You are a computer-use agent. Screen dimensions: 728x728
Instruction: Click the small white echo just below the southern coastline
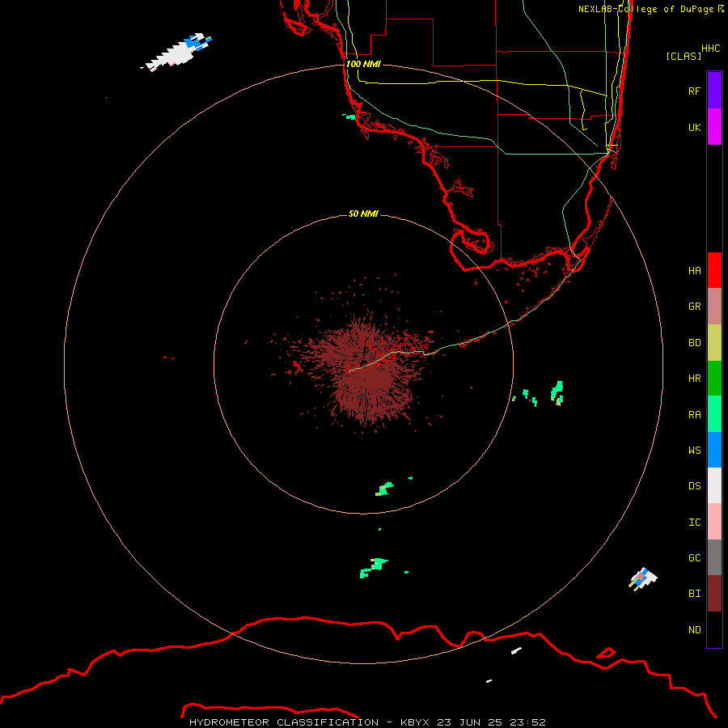516,650
